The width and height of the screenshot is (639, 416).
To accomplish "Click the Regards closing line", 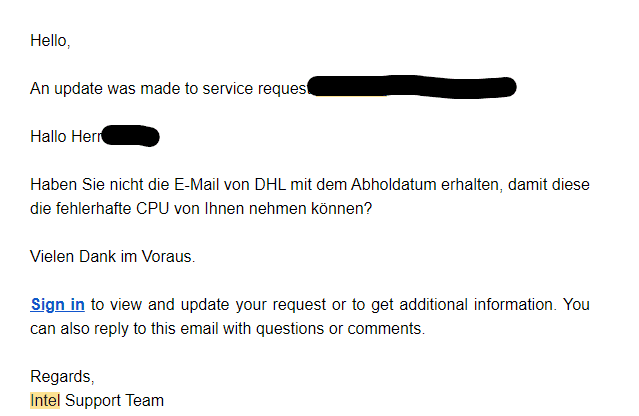I will coord(62,377).
